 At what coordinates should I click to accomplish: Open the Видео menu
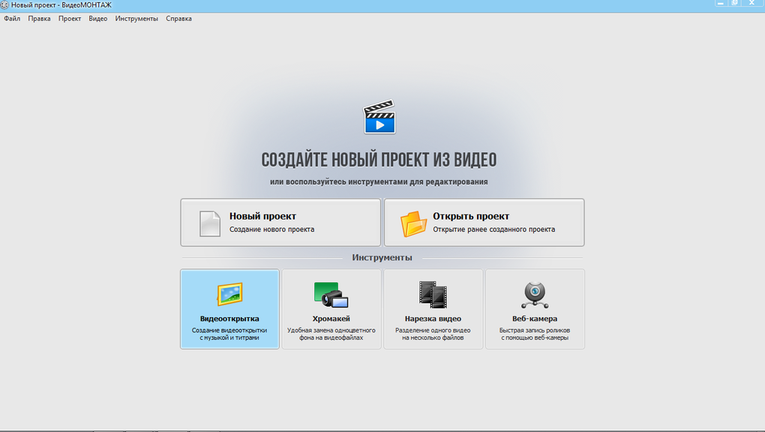[x=98, y=19]
